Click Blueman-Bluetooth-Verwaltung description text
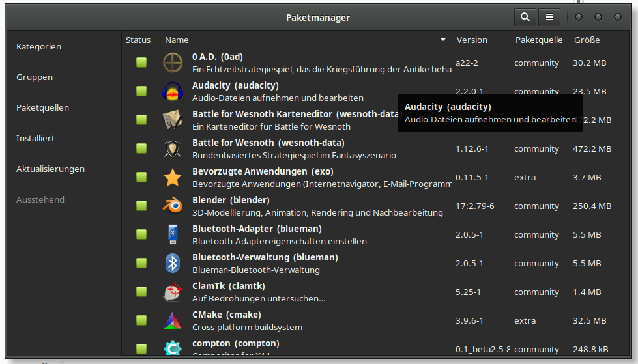Screen dimensions: 638x364 [x=256, y=270]
